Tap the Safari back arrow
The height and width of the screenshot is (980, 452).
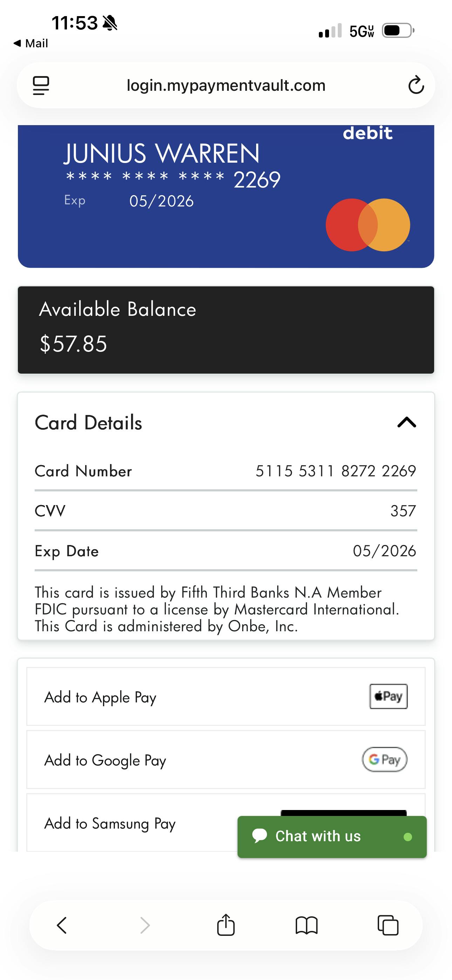62,925
